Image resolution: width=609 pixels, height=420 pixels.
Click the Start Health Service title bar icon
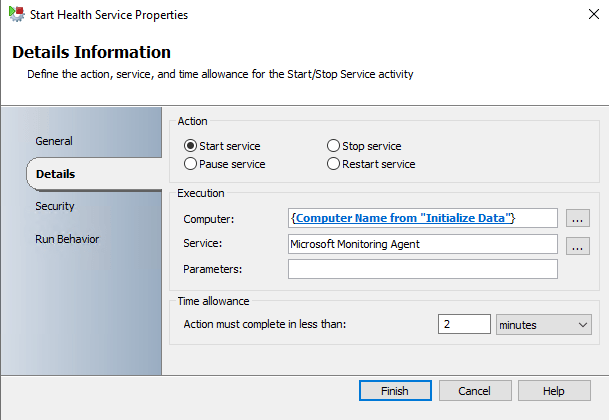(16, 15)
